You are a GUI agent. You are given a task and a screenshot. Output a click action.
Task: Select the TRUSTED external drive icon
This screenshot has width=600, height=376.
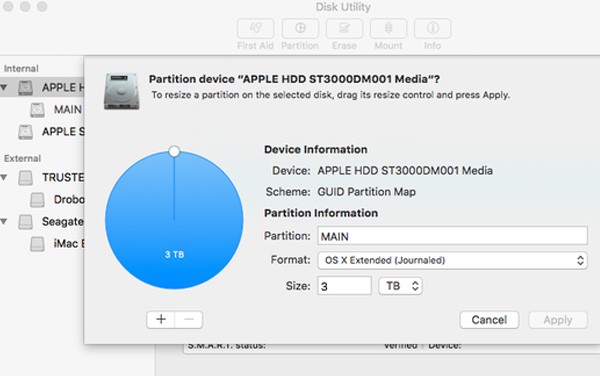point(26,178)
